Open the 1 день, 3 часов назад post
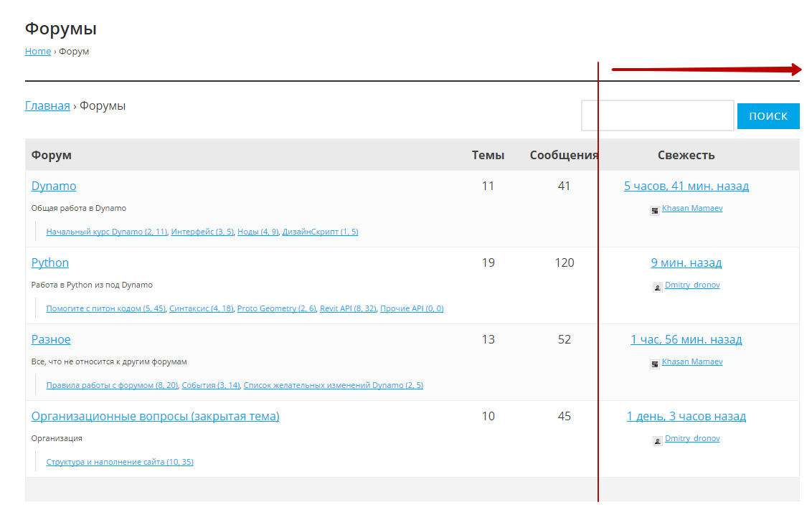812x530 pixels. pos(686,416)
